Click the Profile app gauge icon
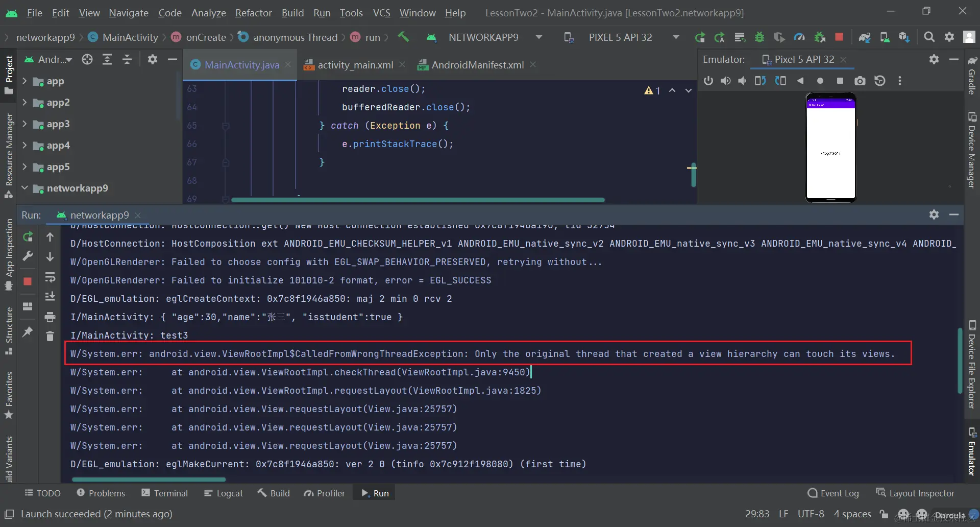 click(x=799, y=37)
